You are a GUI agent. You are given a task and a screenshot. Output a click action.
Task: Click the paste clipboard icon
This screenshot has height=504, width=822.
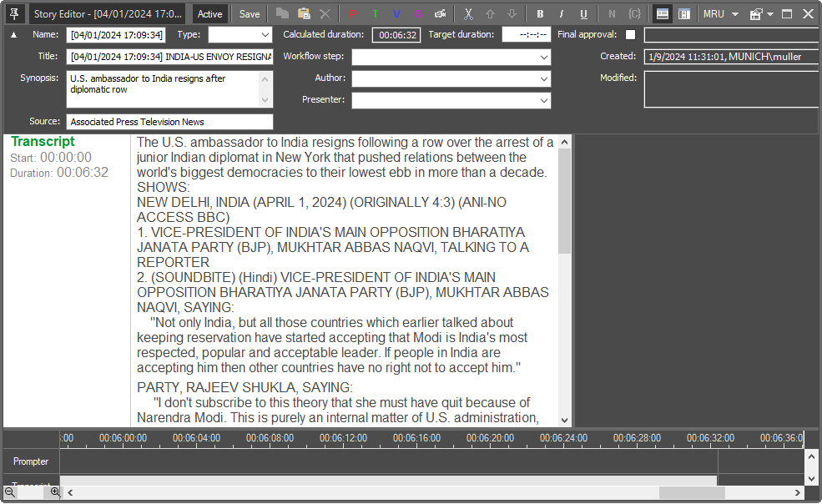(304, 14)
